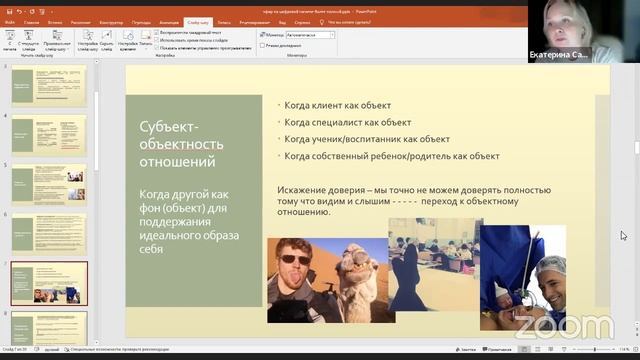Click the Zoom participant video of Екатерина
The height and width of the screenshot is (360, 640).
pyautogui.click(x=584, y=31)
